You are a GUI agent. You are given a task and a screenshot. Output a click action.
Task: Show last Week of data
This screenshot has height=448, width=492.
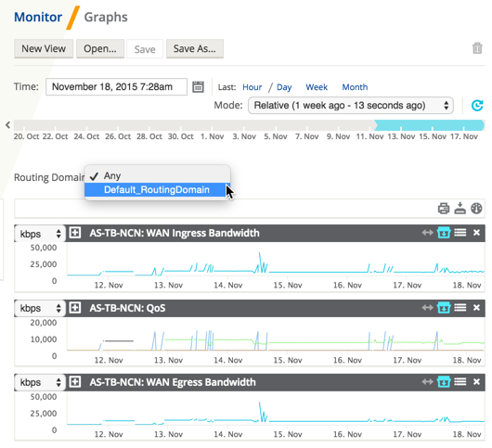click(317, 87)
